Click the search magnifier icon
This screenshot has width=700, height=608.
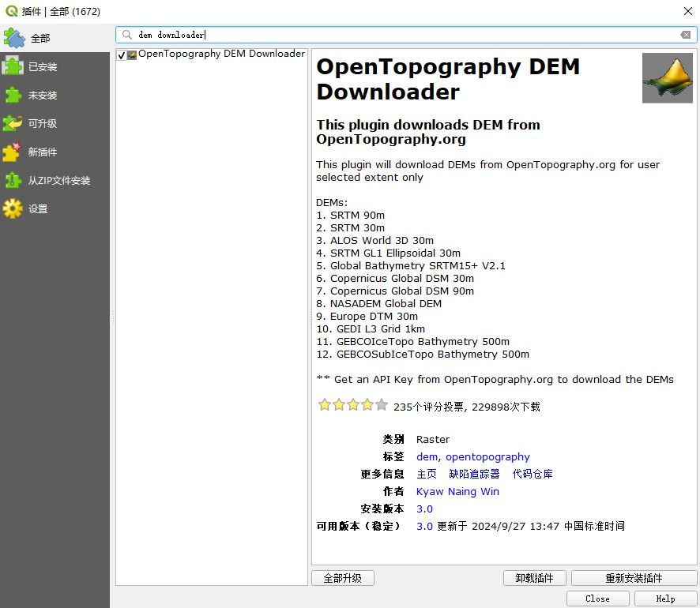[x=127, y=35]
